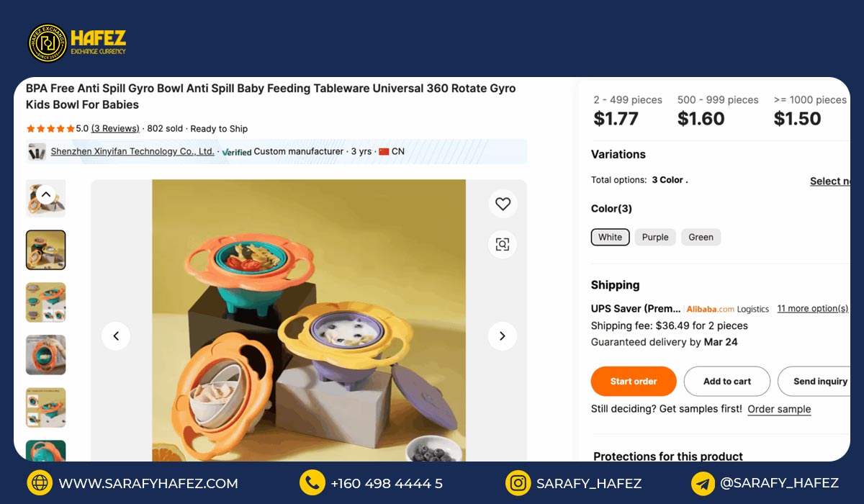Open the 3 Reviews link
Screen dimensions: 864x504
tap(115, 129)
